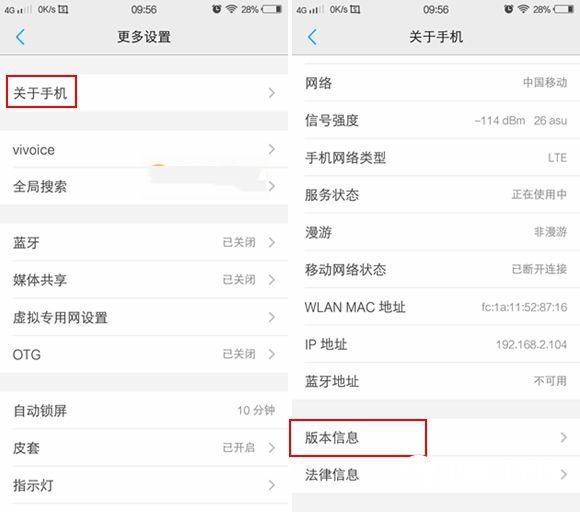580x512 pixels.
Task: Tap the alarm clock icon in left status bar
Action: 217,9
